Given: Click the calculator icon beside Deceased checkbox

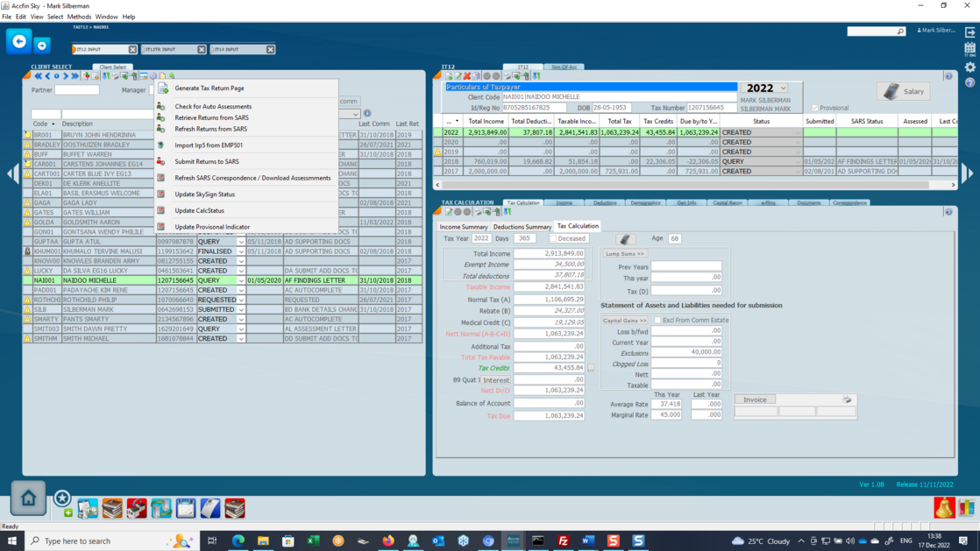Looking at the screenshot, I should point(625,238).
